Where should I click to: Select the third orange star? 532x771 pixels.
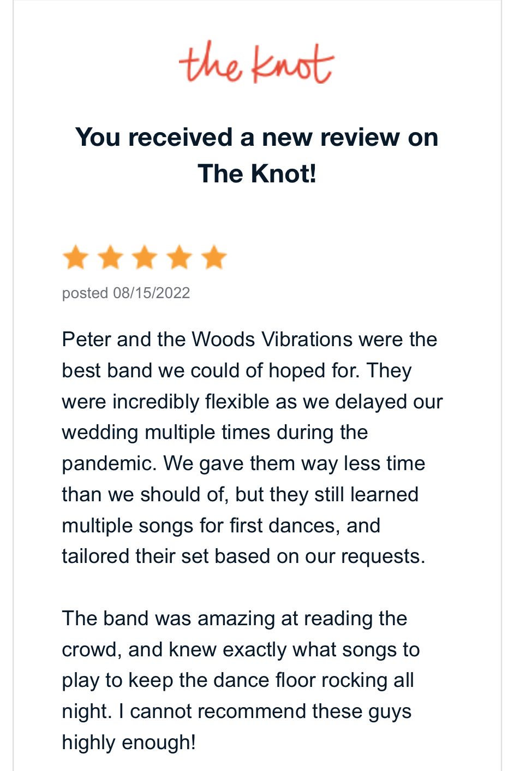click(145, 257)
